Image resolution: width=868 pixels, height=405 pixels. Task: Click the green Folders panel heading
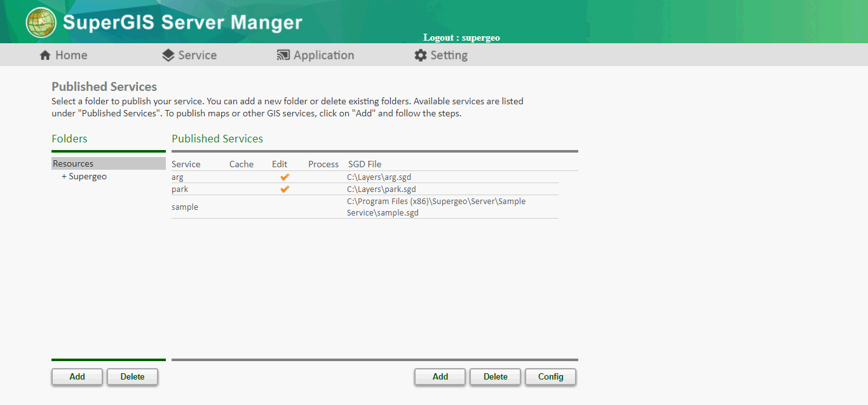(69, 139)
